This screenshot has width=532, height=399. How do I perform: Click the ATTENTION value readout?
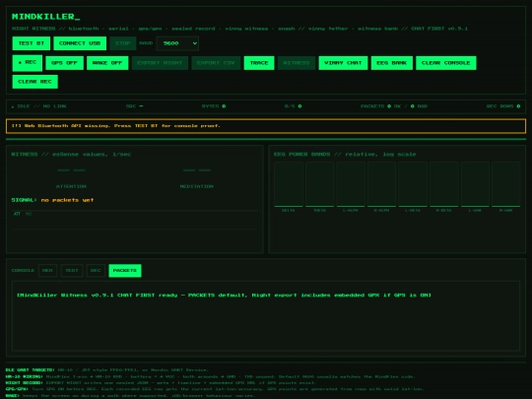pyautogui.click(x=71, y=170)
